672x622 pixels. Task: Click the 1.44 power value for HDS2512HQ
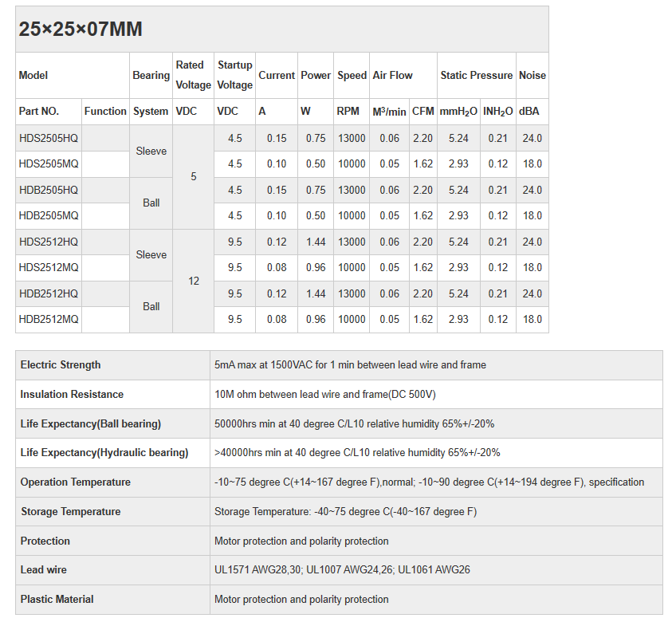316,242
